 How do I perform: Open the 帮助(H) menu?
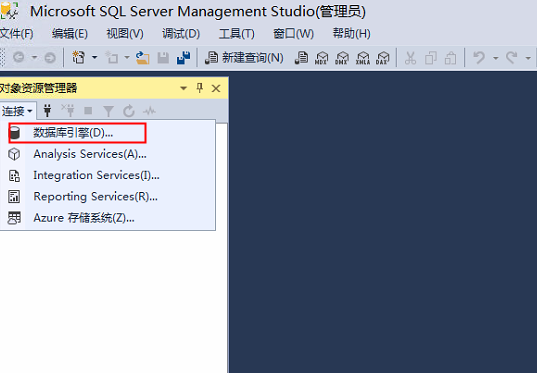tap(351, 34)
